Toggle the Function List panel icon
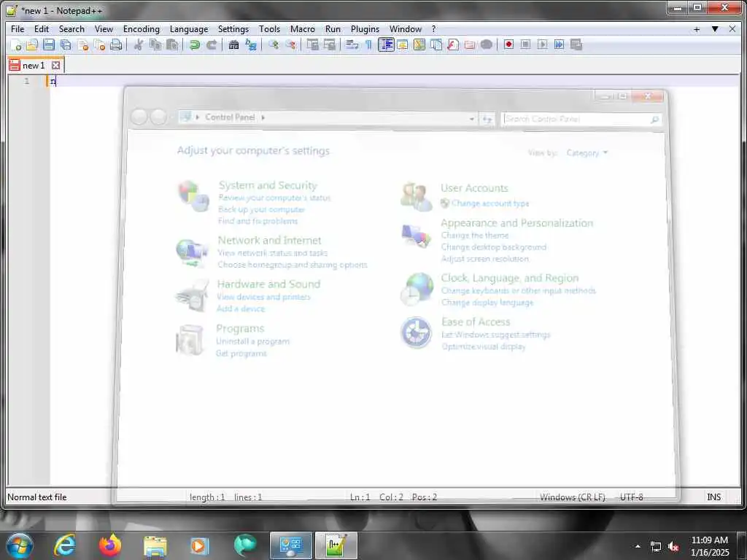 (452, 44)
